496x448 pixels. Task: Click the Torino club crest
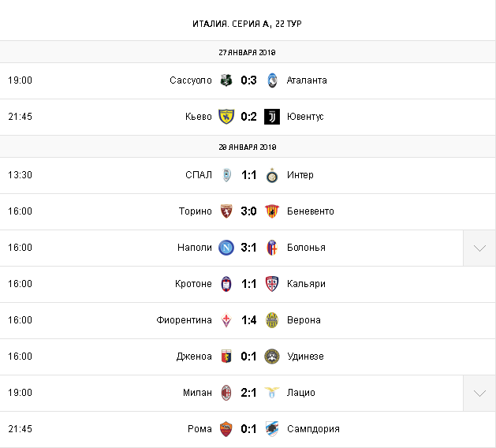pyautogui.click(x=226, y=211)
